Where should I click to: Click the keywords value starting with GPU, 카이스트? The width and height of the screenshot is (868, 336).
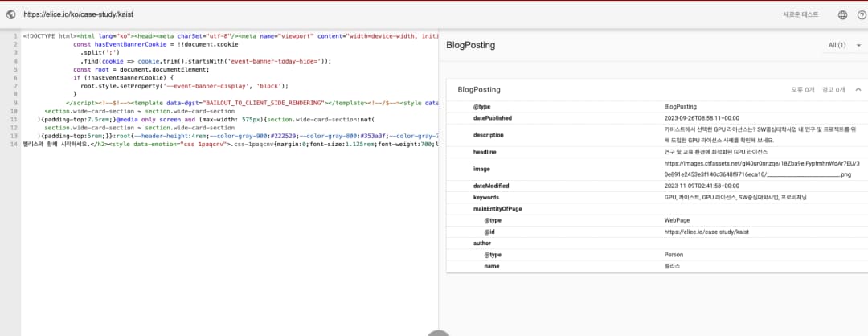[x=735, y=197]
